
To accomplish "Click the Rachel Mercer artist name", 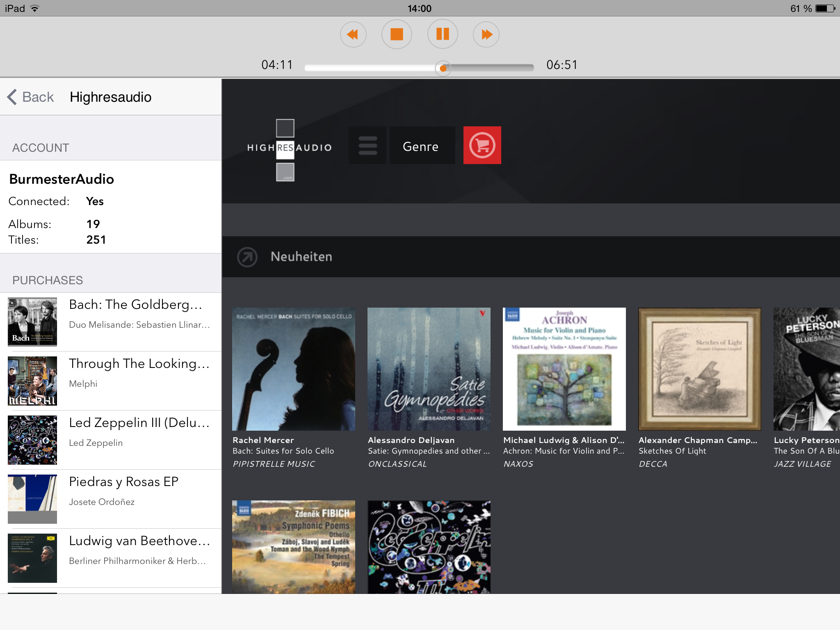I will click(x=263, y=440).
